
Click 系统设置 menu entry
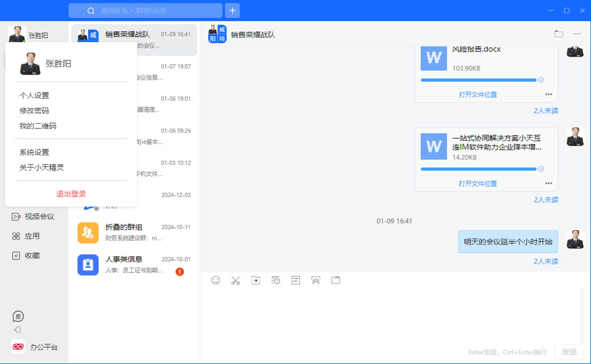[x=34, y=152]
